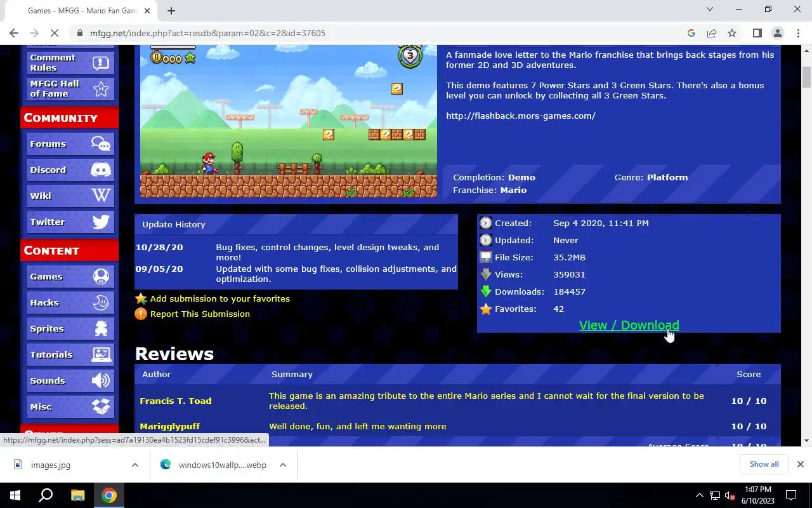
Task: Open the notification center icon
Action: (x=791, y=495)
